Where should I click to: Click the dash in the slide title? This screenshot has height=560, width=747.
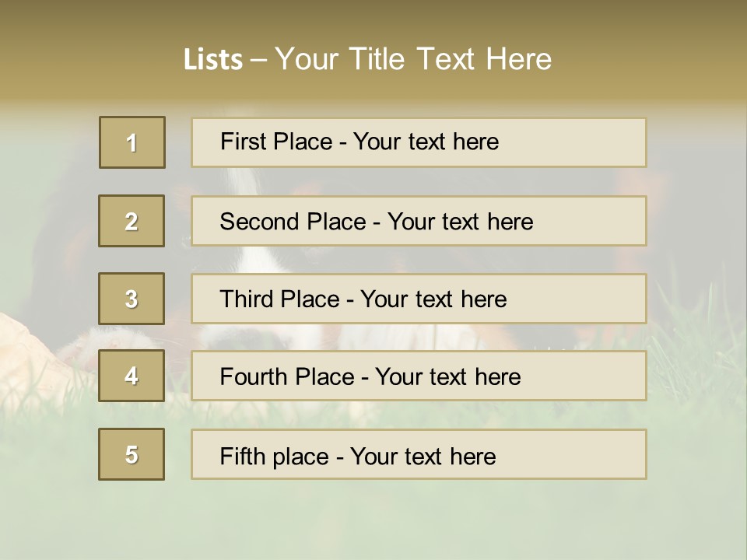pyautogui.click(x=258, y=60)
